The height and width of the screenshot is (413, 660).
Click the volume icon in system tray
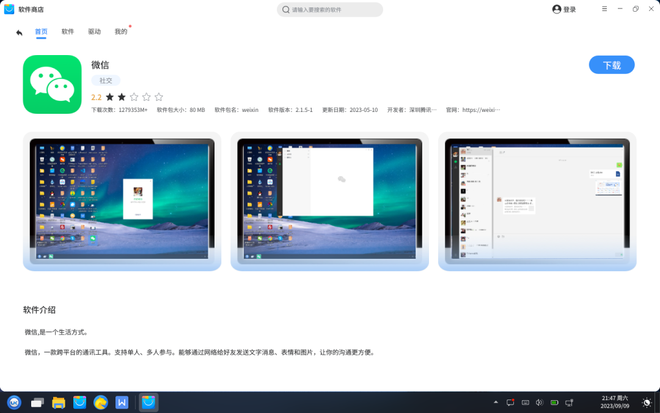[x=539, y=403]
